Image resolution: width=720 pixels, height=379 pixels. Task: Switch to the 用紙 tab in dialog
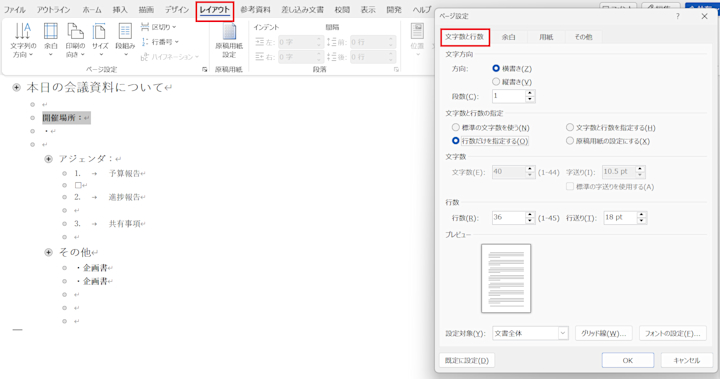point(546,37)
